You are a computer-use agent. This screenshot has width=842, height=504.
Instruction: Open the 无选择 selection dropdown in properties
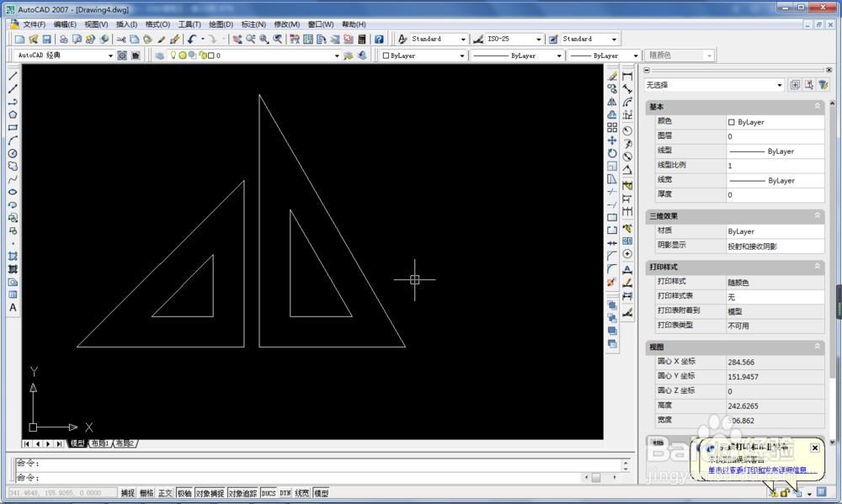coord(779,85)
